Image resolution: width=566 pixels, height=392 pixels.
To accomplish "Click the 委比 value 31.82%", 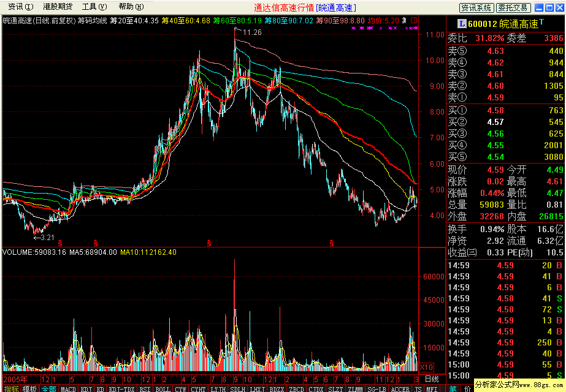I will pyautogui.click(x=490, y=38).
